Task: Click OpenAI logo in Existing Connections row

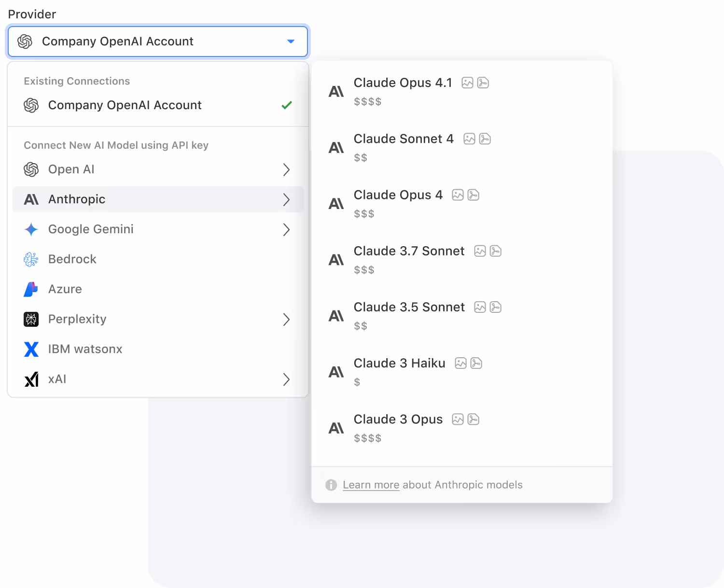Action: (31, 105)
